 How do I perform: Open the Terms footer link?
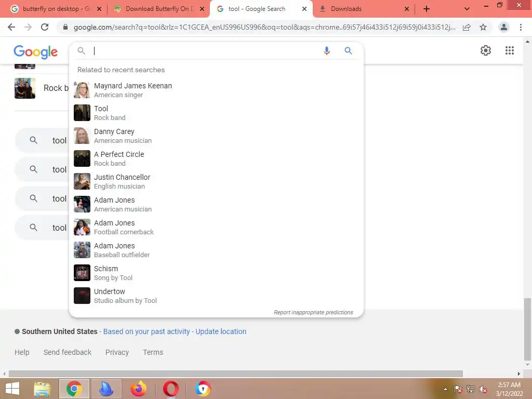click(153, 352)
